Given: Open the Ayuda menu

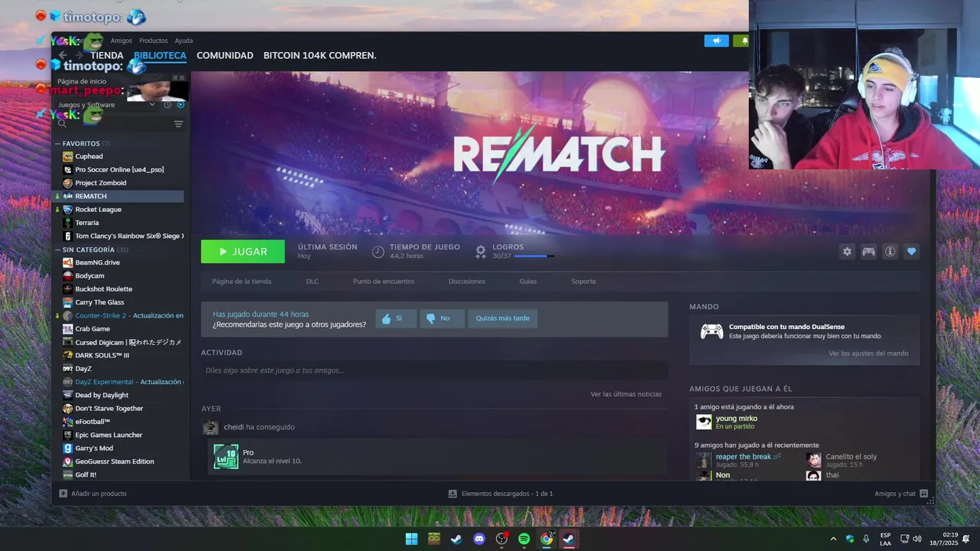Looking at the screenshot, I should pos(184,41).
